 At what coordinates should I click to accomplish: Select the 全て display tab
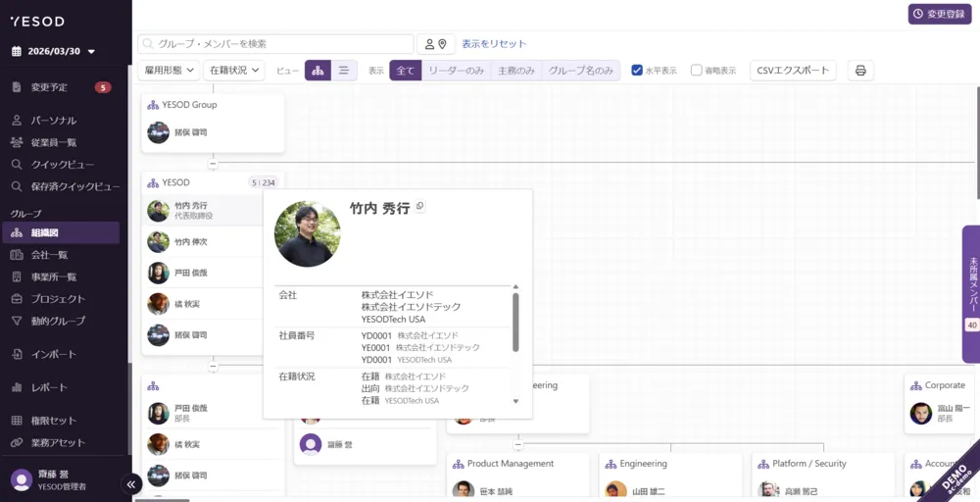click(406, 71)
